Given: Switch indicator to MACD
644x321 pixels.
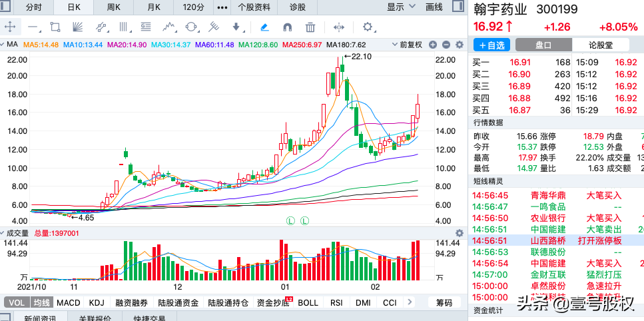Looking at the screenshot, I should tap(69, 303).
